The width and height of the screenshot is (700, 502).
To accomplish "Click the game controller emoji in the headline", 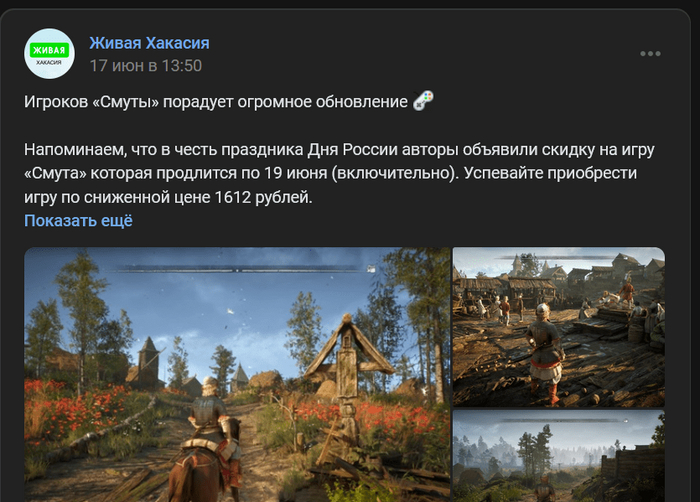I will [x=423, y=100].
